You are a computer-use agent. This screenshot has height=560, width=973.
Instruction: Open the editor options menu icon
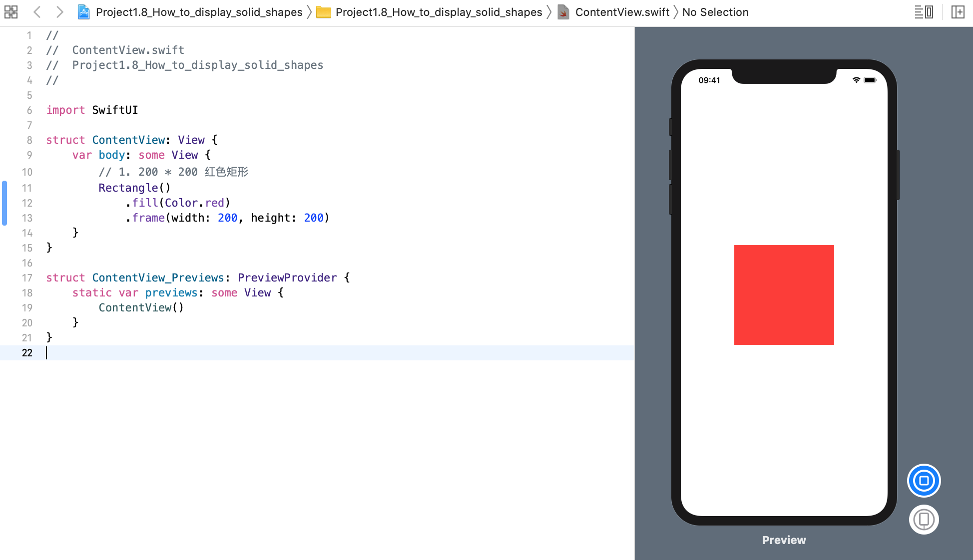pyautogui.click(x=924, y=12)
